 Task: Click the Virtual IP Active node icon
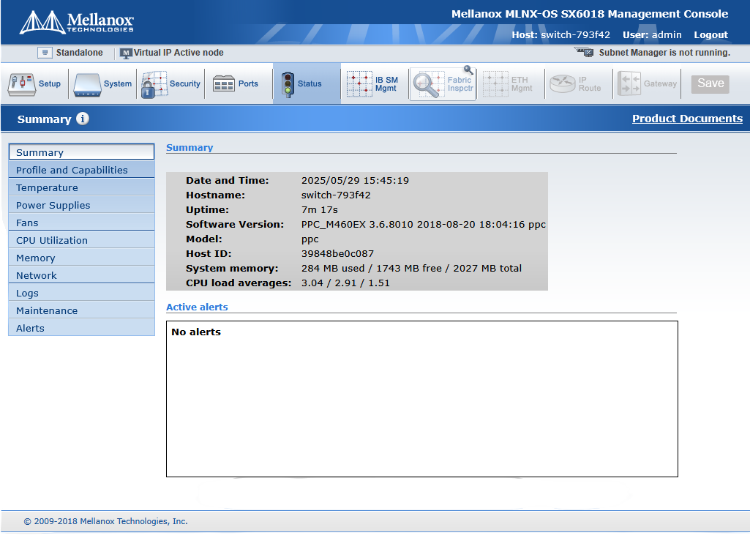pos(125,53)
